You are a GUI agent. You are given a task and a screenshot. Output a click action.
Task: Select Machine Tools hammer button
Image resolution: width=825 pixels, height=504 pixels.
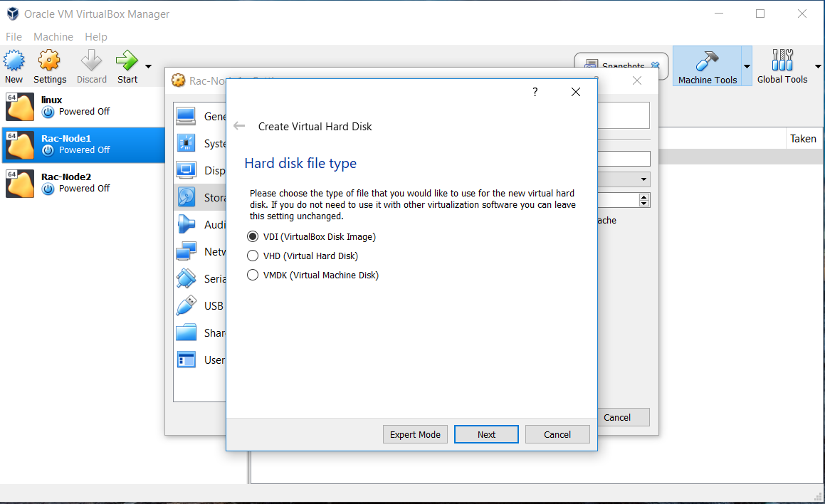click(707, 65)
